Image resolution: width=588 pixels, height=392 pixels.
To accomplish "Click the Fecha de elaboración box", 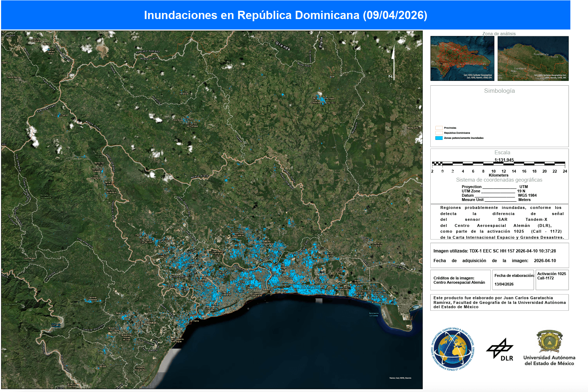I will point(513,280).
